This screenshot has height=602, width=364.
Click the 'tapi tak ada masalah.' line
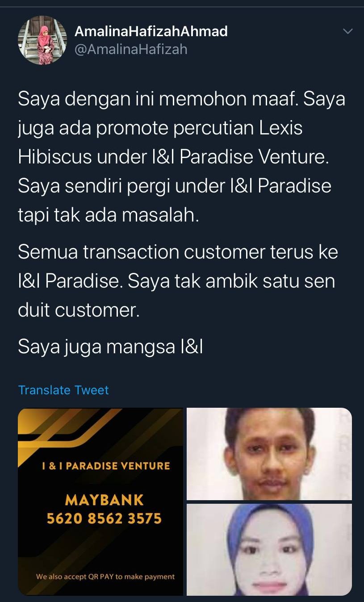(x=108, y=215)
